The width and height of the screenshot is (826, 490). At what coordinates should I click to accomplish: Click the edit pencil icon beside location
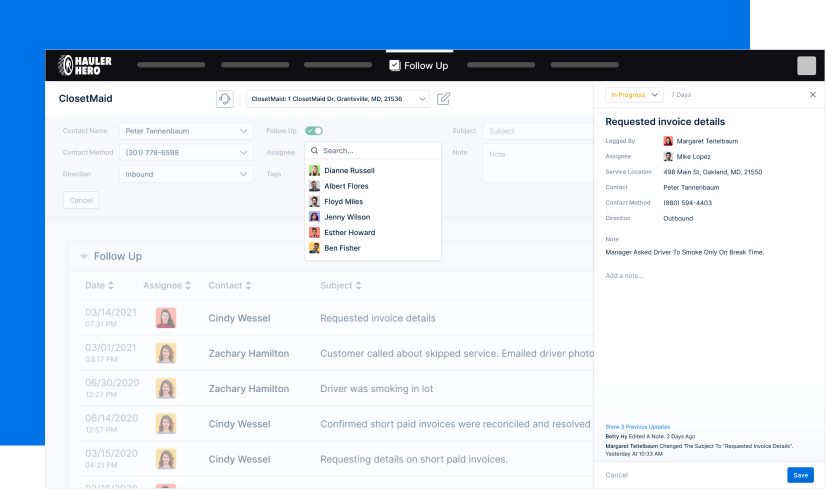444,99
